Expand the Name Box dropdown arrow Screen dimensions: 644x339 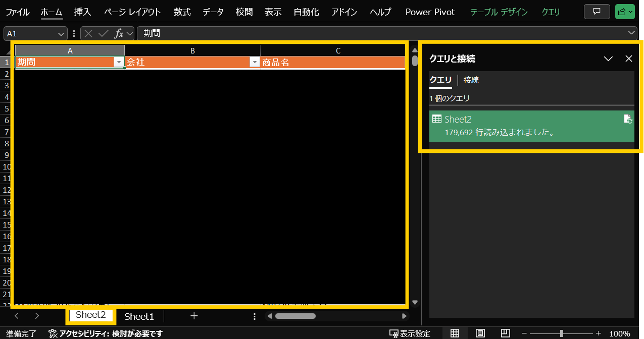[x=62, y=33]
